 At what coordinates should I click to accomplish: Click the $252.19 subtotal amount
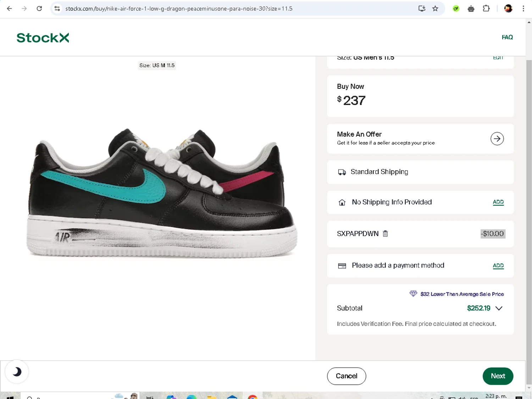click(479, 308)
